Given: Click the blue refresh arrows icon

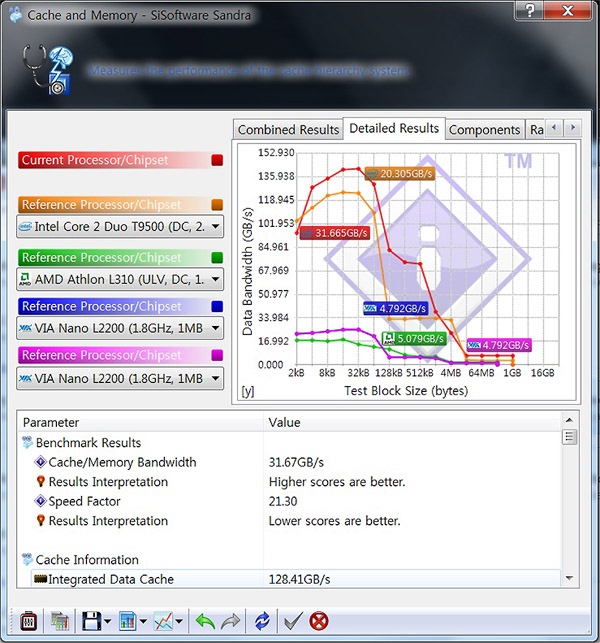Looking at the screenshot, I should pos(262,621).
